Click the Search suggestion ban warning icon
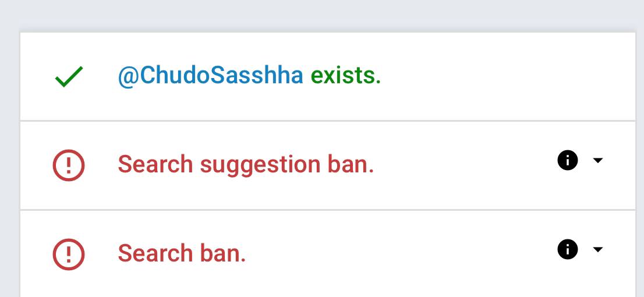The width and height of the screenshot is (644, 297). (x=69, y=165)
